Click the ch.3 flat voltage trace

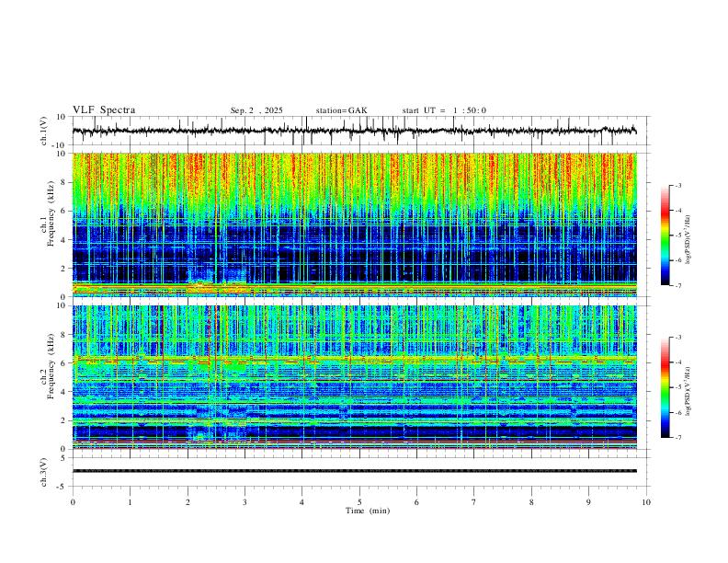tap(354, 471)
